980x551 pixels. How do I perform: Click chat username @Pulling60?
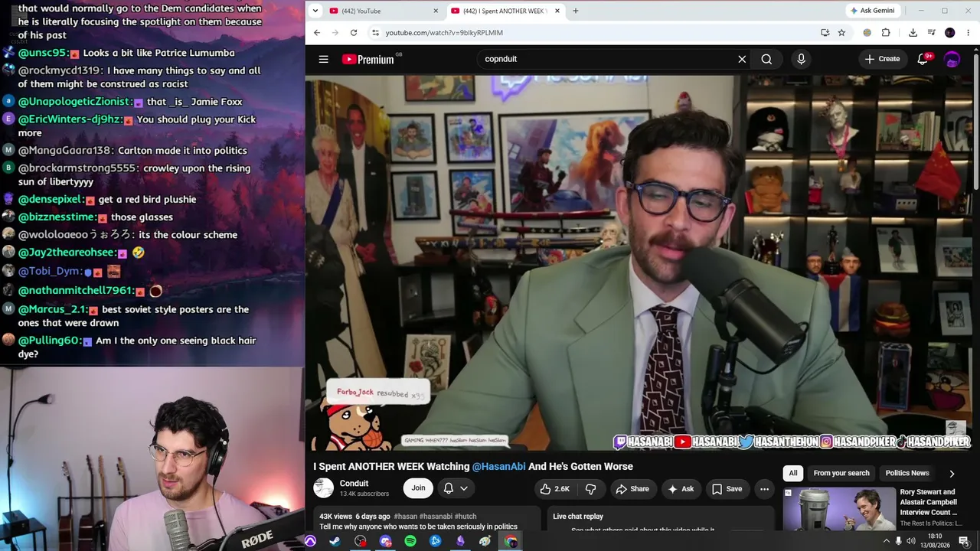(50, 341)
